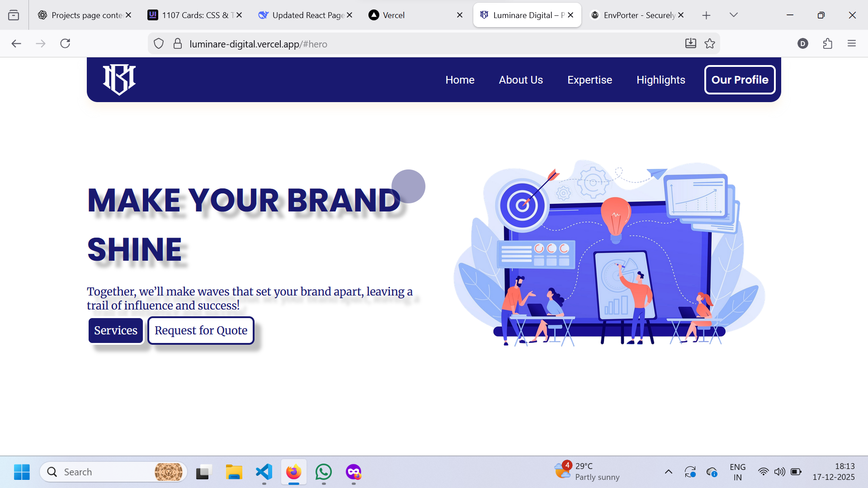
Task: Click the save-to-pocket/download icon in address bar
Action: [x=690, y=43]
